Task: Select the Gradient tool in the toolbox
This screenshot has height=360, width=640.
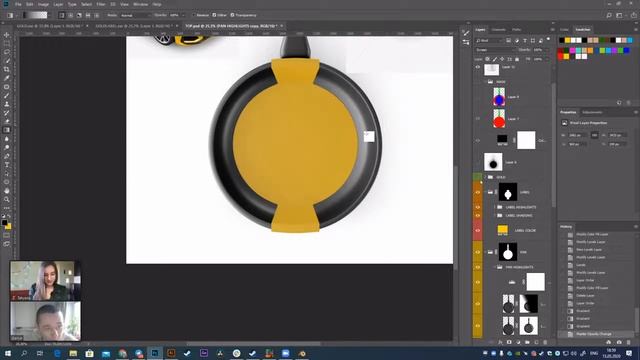Action: [7, 130]
